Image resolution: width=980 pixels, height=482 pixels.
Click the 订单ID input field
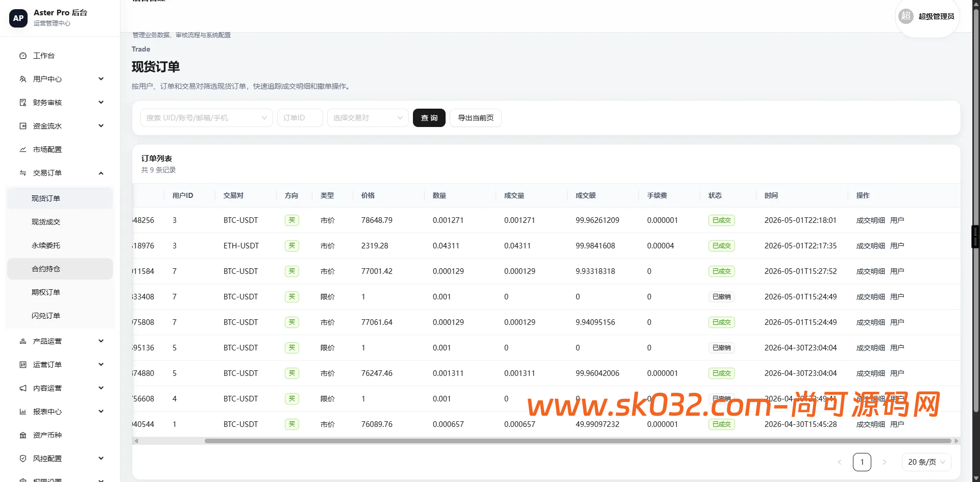(x=300, y=118)
